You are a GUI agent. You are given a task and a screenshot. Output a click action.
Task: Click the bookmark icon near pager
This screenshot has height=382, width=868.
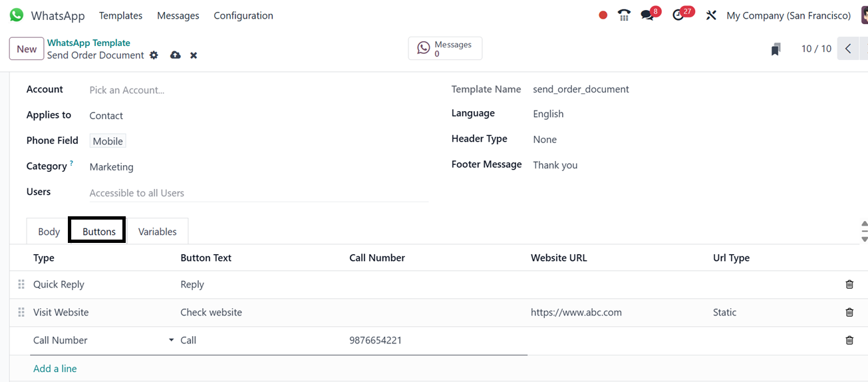click(776, 49)
